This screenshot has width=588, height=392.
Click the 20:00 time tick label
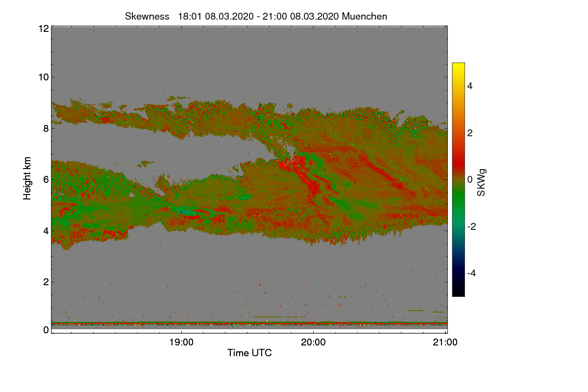click(314, 342)
